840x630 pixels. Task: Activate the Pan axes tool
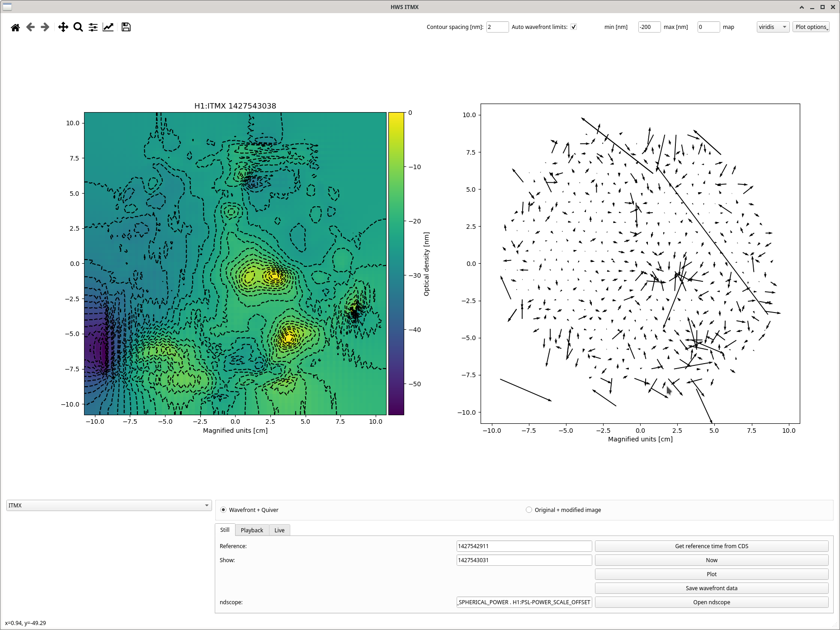click(63, 27)
